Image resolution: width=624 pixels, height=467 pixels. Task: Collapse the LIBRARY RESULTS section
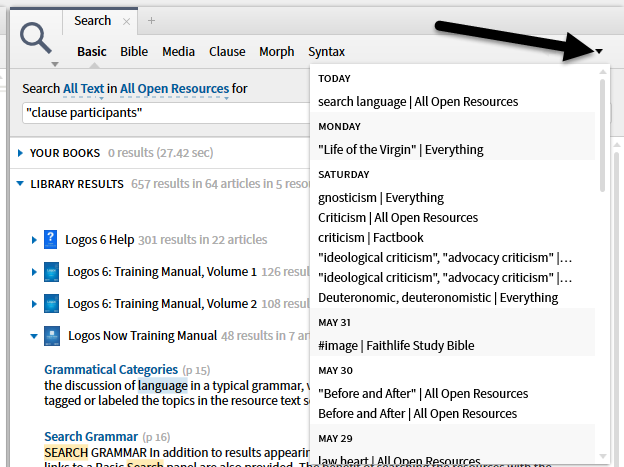point(20,184)
